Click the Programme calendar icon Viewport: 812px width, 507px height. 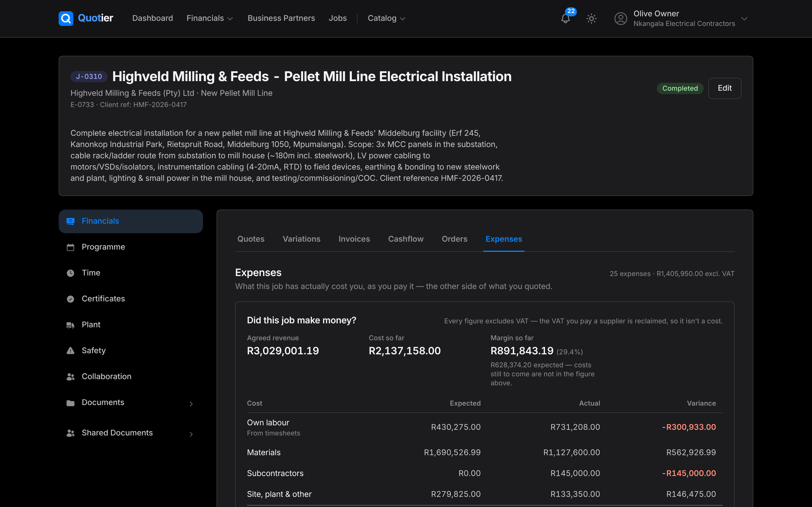[x=70, y=247]
